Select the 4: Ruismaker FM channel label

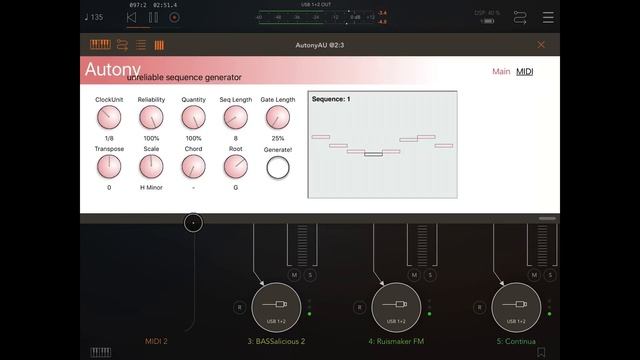tap(396, 341)
